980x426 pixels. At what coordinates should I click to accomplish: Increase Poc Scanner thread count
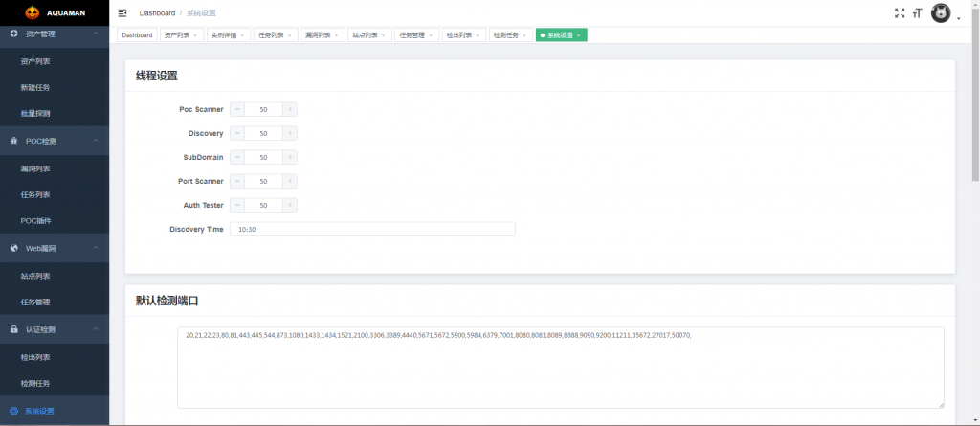[x=290, y=109]
